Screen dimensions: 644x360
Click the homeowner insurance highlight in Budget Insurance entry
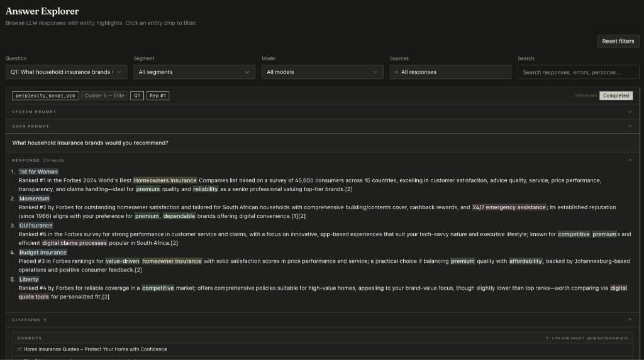click(x=172, y=261)
